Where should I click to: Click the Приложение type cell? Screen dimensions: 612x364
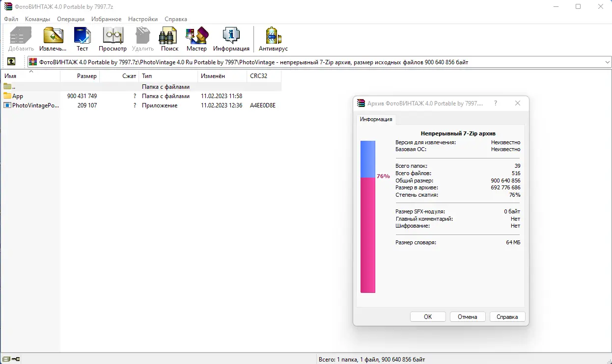coord(160,105)
